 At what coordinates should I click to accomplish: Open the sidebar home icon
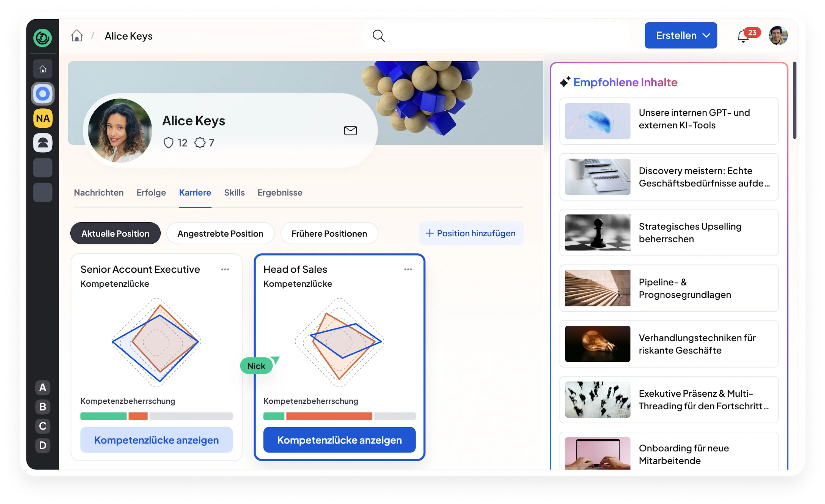[x=43, y=69]
